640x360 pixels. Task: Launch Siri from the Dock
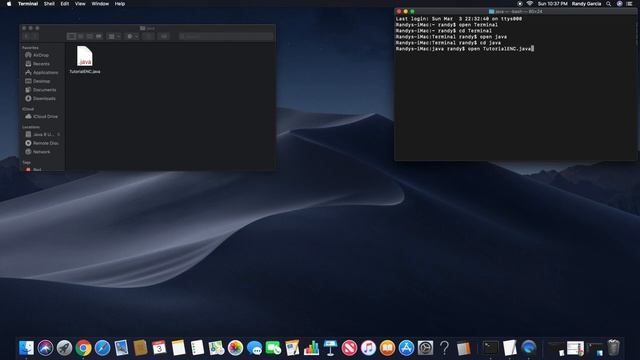pyautogui.click(x=45, y=348)
